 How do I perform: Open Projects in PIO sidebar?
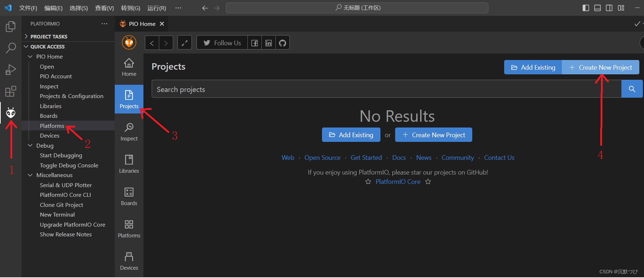[x=129, y=99]
